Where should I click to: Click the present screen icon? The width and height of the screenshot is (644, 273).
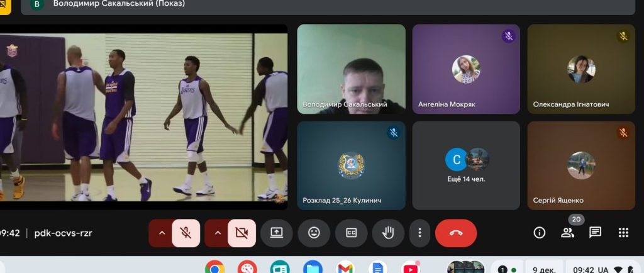(x=277, y=233)
